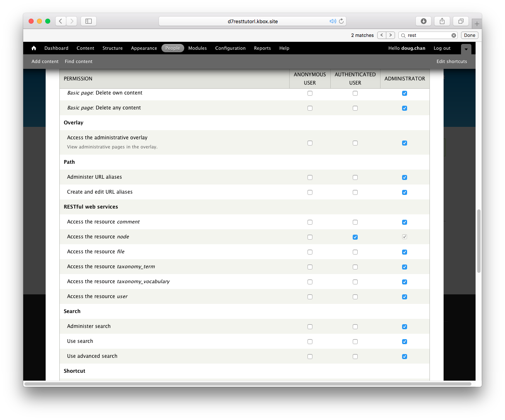Enable 'Access the resource comment' for authenticated user
This screenshot has height=420, width=505.
(355, 222)
